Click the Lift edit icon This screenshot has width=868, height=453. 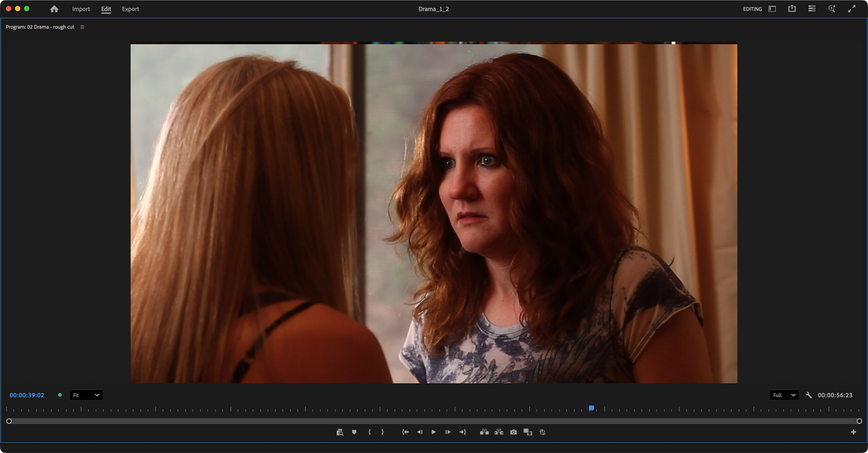[484, 432]
